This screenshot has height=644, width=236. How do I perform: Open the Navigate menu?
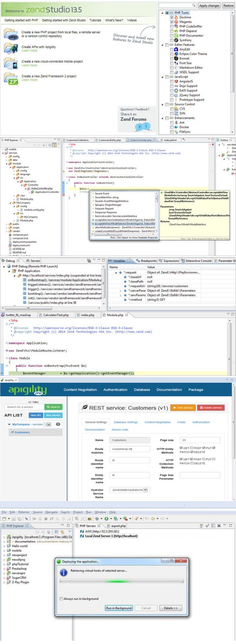(52, 512)
